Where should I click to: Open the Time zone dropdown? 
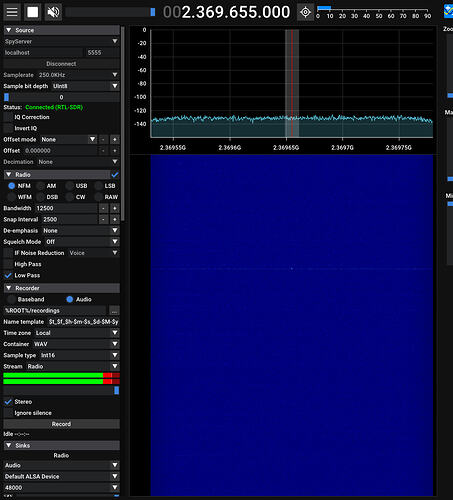(x=77, y=333)
